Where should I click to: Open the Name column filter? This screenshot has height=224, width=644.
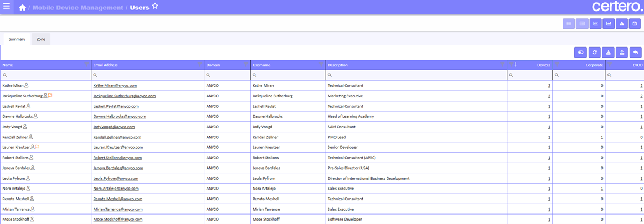click(x=87, y=64)
